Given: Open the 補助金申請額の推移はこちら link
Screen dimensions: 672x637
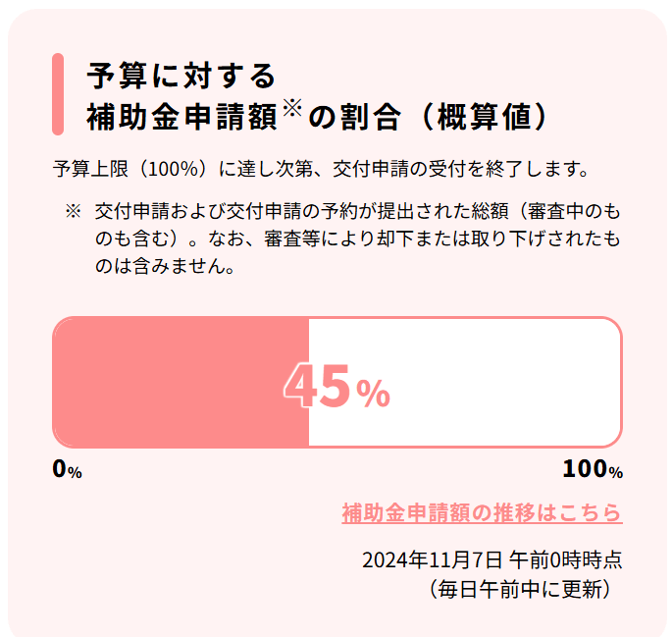Looking at the screenshot, I should (x=482, y=512).
